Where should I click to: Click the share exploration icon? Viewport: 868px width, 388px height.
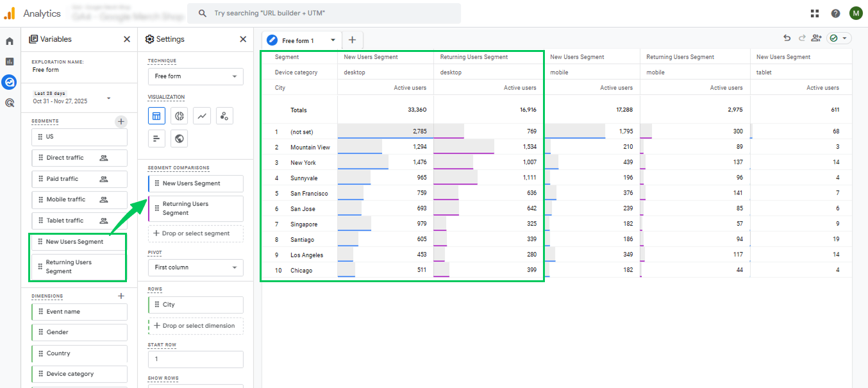(815, 38)
